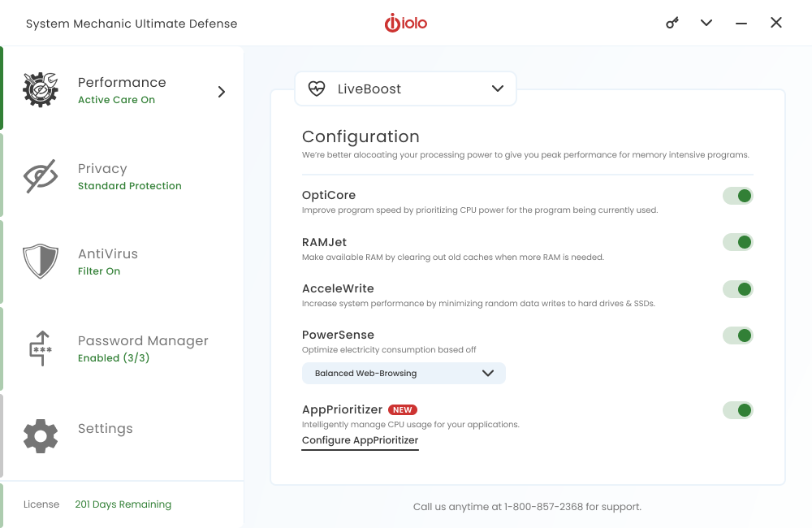Viewport: 812px width, 528px height.
Task: Click the LiveBoost heart pulse icon
Action: [317, 89]
